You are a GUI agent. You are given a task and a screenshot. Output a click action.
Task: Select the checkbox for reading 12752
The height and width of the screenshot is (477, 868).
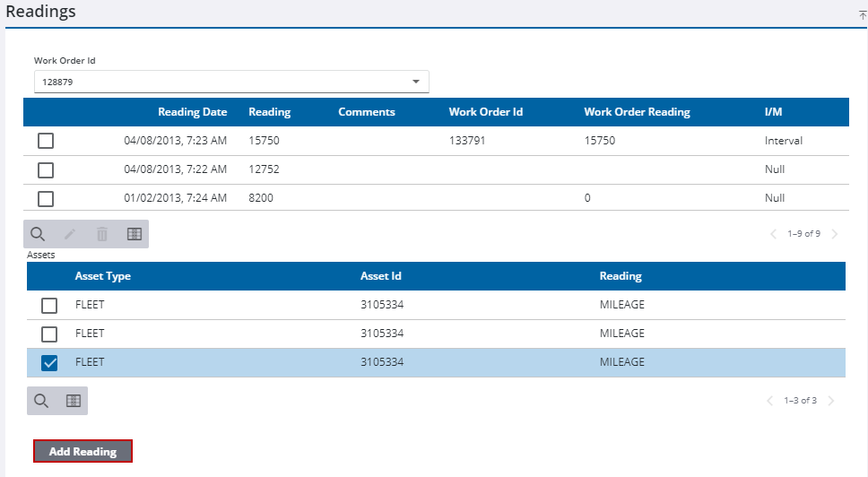pyautogui.click(x=46, y=169)
